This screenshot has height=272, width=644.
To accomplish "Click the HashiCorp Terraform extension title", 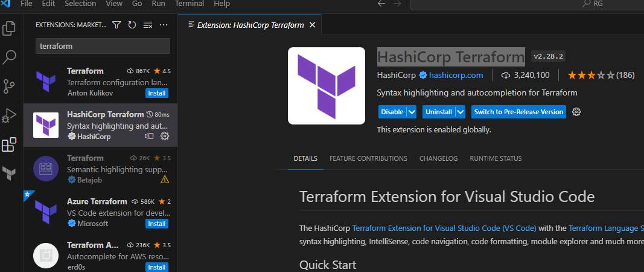I will (451, 56).
